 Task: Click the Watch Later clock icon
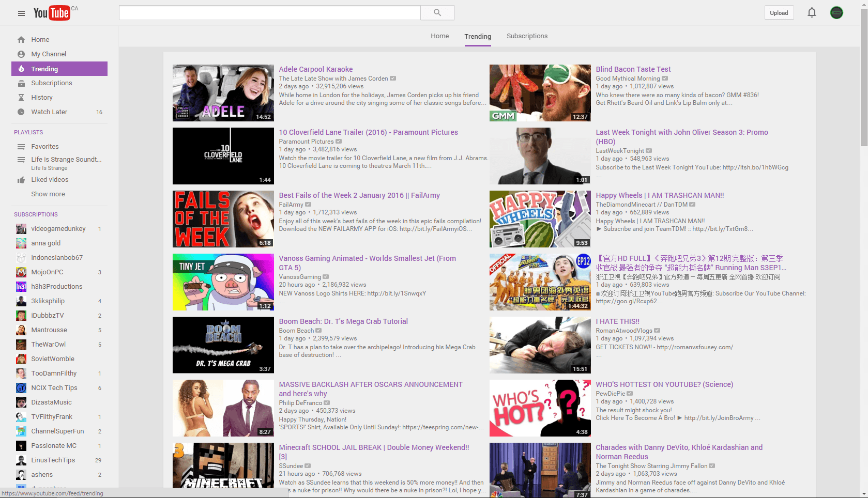21,112
